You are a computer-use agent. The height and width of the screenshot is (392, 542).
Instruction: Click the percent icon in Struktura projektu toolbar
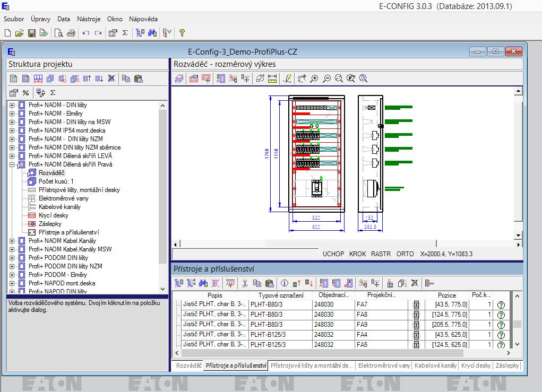(x=25, y=92)
